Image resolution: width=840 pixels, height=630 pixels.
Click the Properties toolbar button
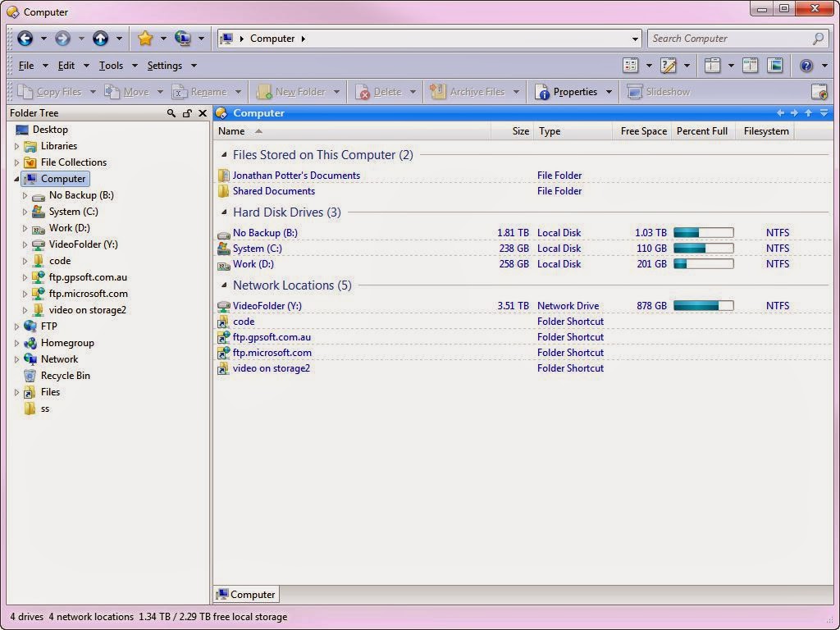566,92
